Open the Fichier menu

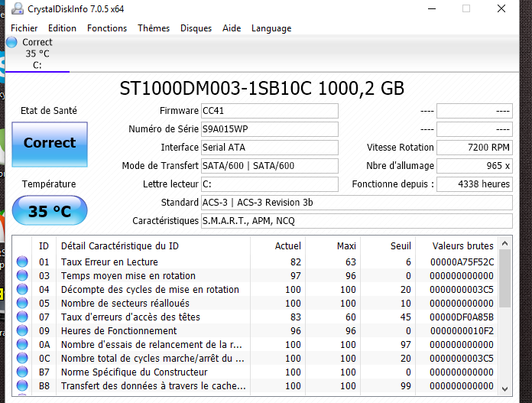(24, 28)
